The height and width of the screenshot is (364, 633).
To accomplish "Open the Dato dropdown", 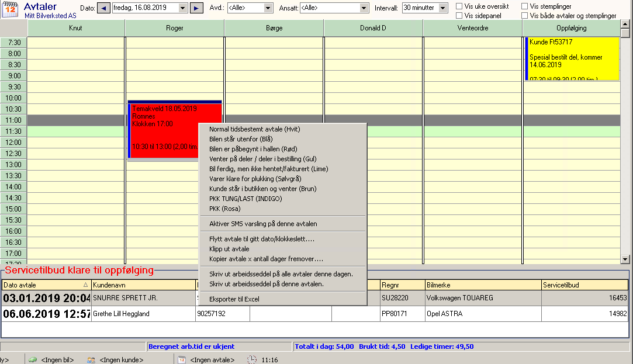I will 182,8.
